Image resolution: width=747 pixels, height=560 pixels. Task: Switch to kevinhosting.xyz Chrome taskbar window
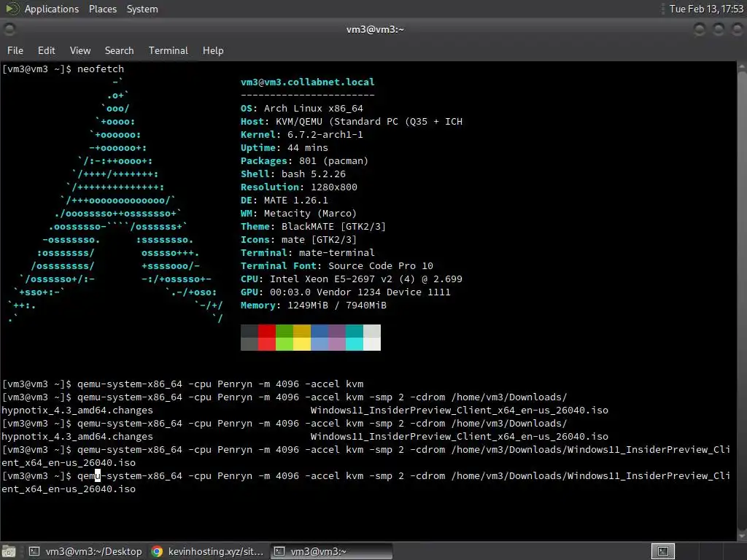pyautogui.click(x=207, y=551)
